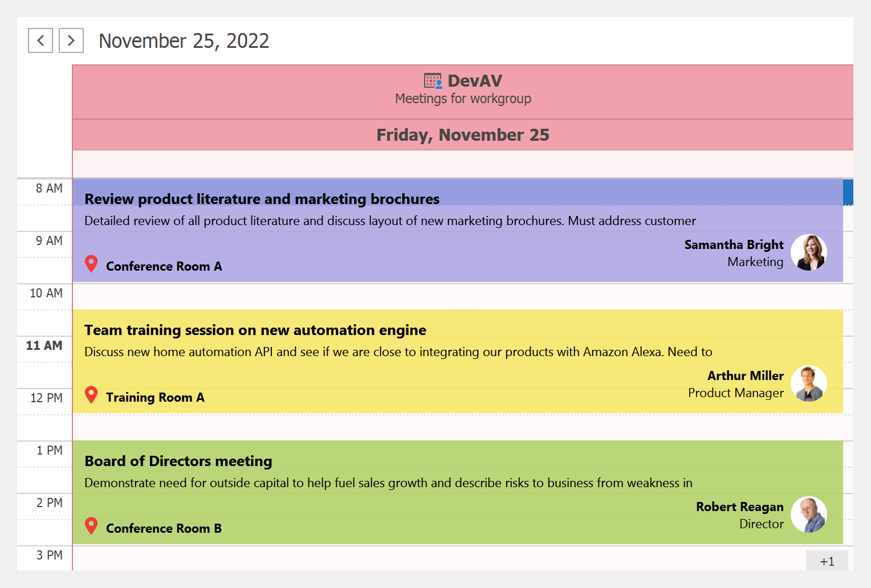Viewport: 871px width, 588px height.
Task: Click Arthur Miller's profile picture
Action: tap(809, 383)
